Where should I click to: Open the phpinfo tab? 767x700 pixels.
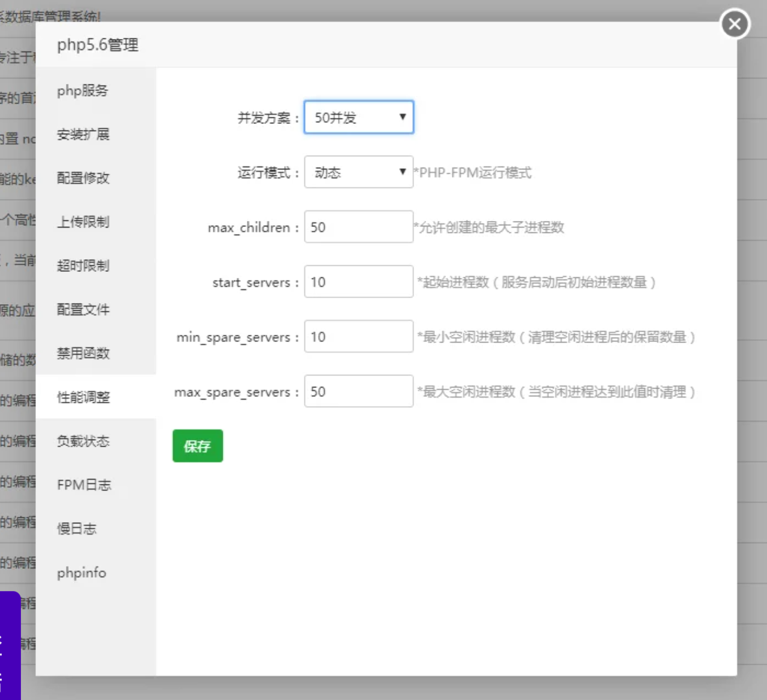click(x=81, y=573)
